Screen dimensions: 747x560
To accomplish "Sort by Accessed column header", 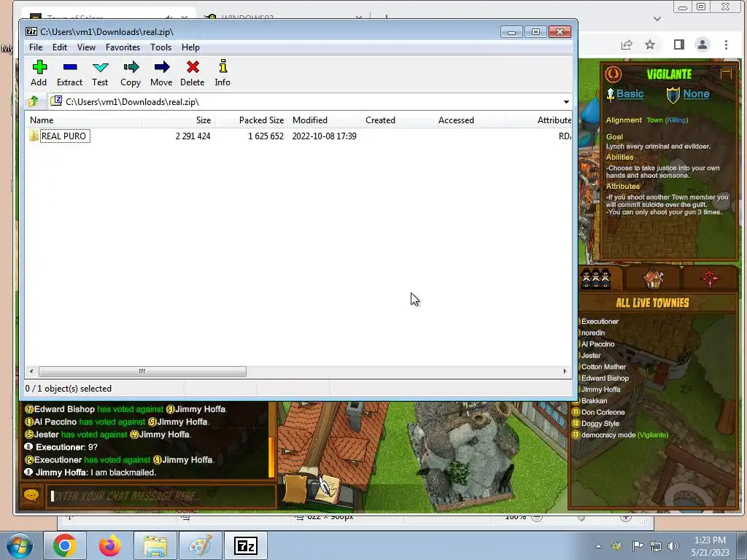I will point(471,120).
